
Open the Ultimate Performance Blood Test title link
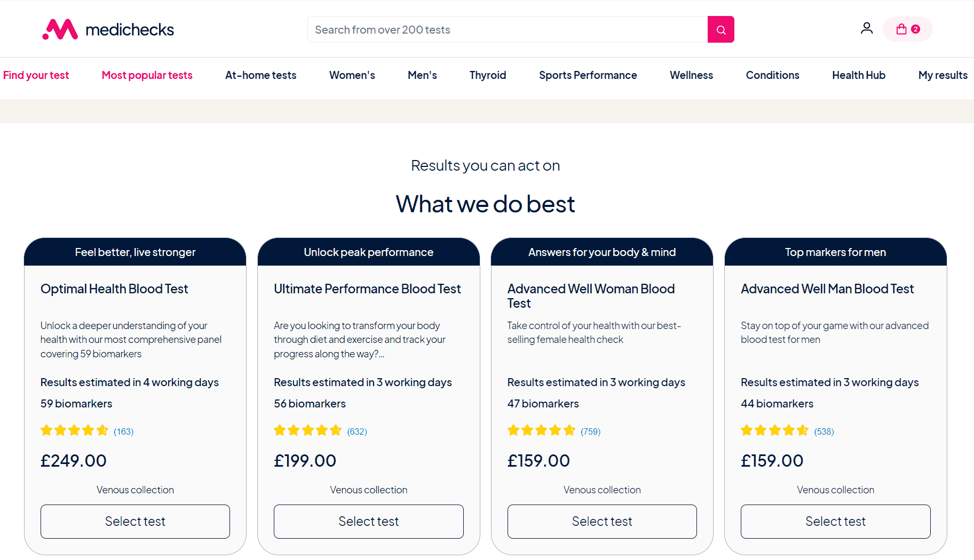coord(367,289)
